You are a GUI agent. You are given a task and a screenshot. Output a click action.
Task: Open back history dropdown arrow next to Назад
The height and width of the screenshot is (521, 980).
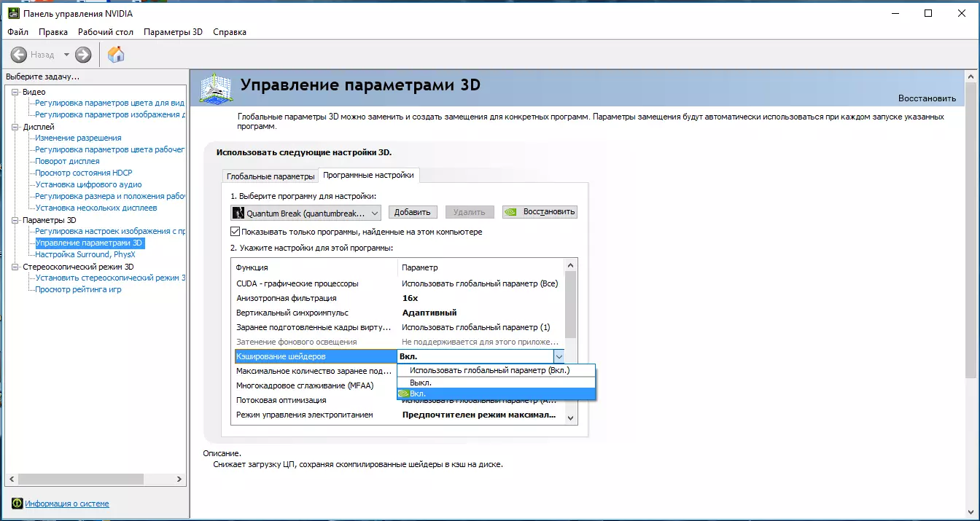66,55
